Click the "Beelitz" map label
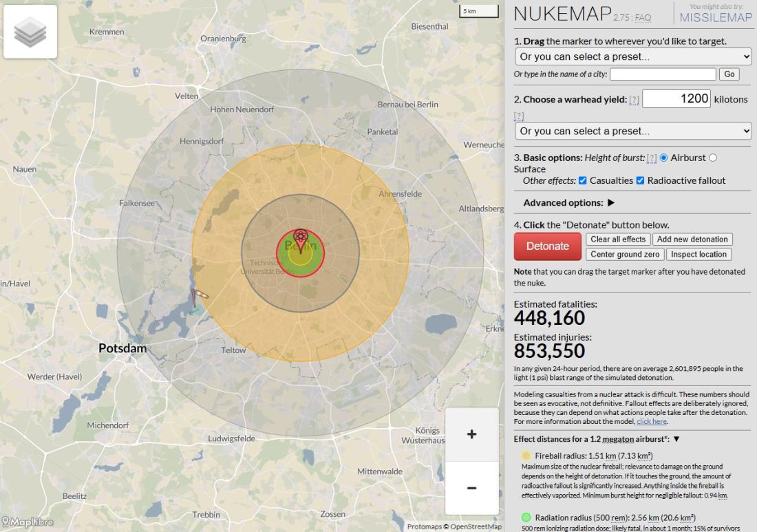 (x=75, y=496)
